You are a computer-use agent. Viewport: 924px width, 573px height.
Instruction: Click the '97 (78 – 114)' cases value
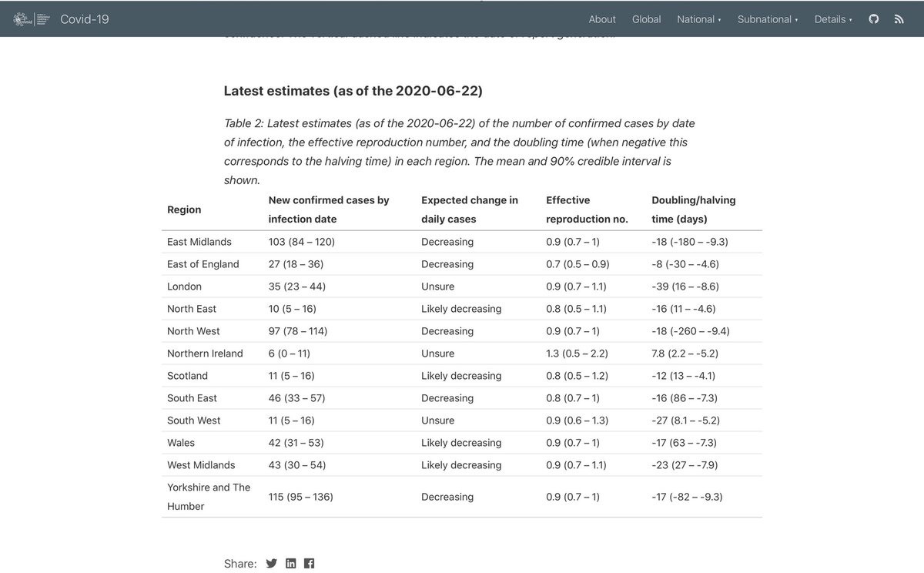(x=298, y=331)
